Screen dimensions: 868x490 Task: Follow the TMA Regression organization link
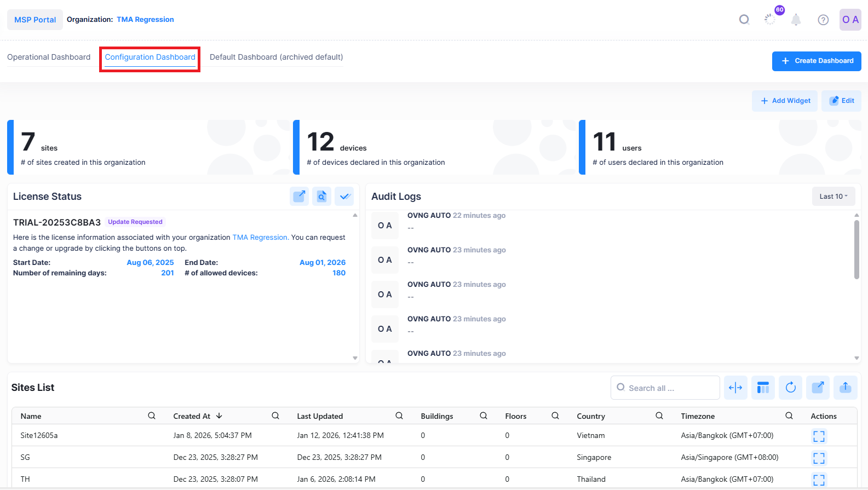[x=145, y=20]
